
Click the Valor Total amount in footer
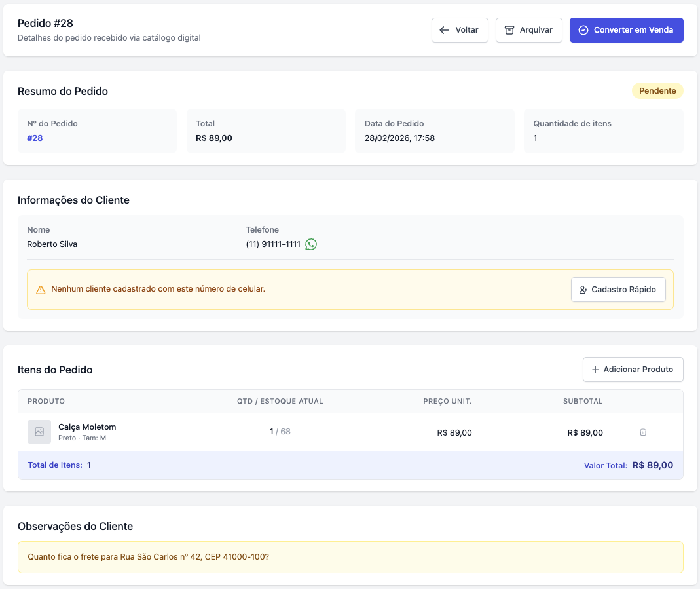pyautogui.click(x=652, y=465)
